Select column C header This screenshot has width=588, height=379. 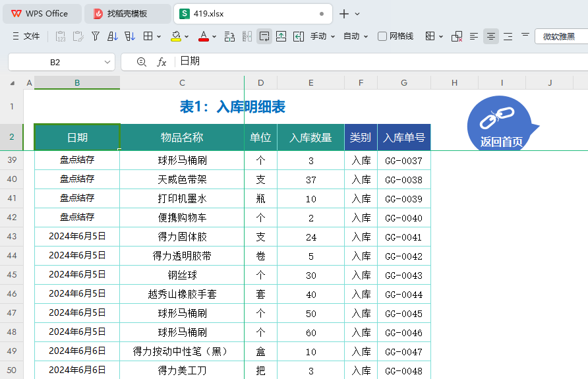coord(182,83)
